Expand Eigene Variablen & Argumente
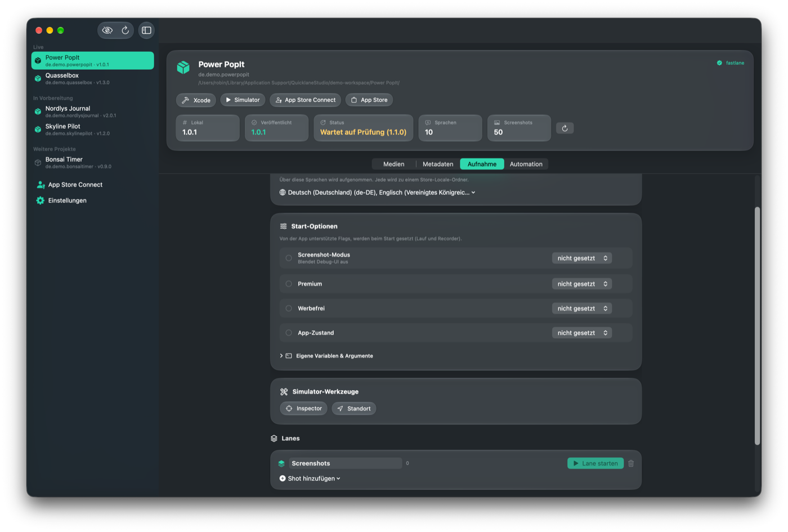This screenshot has width=788, height=532. point(326,356)
